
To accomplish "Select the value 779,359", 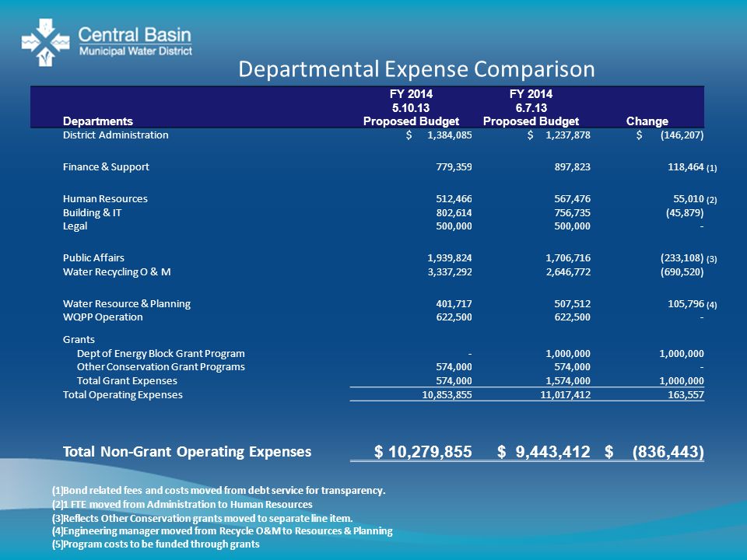I will [x=454, y=166].
